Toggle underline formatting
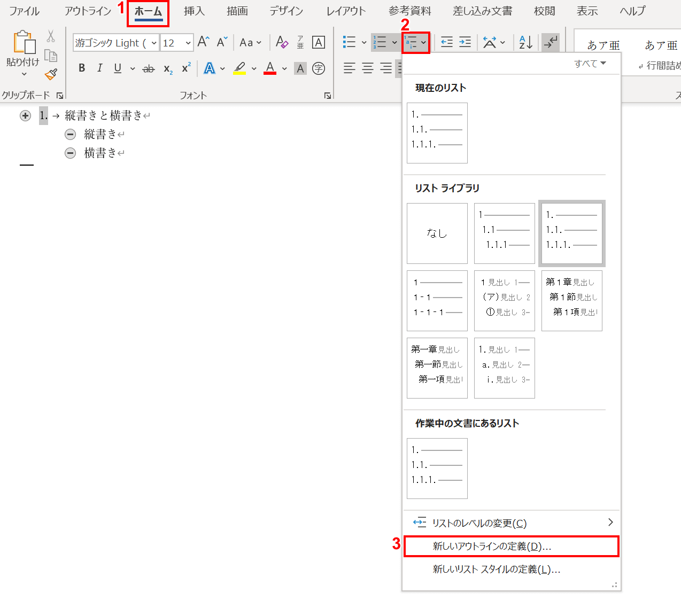Viewport: 681px width, 616px height. [x=118, y=68]
